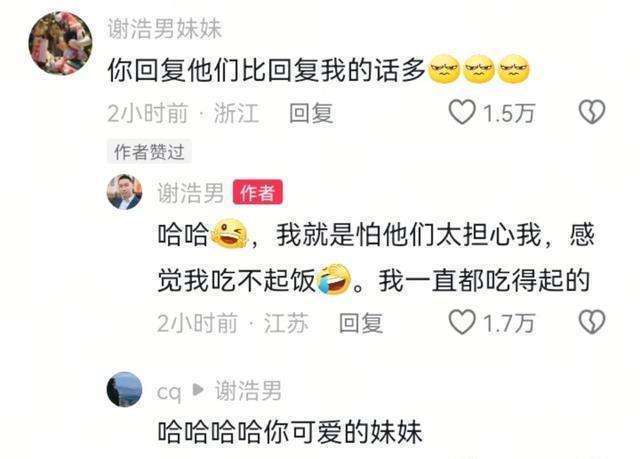The height and width of the screenshot is (459, 640).
Task: Open the cq user avatar
Action: pos(124,390)
